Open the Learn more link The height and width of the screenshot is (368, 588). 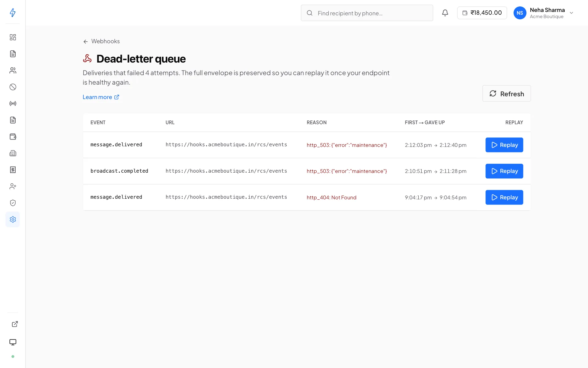(101, 97)
